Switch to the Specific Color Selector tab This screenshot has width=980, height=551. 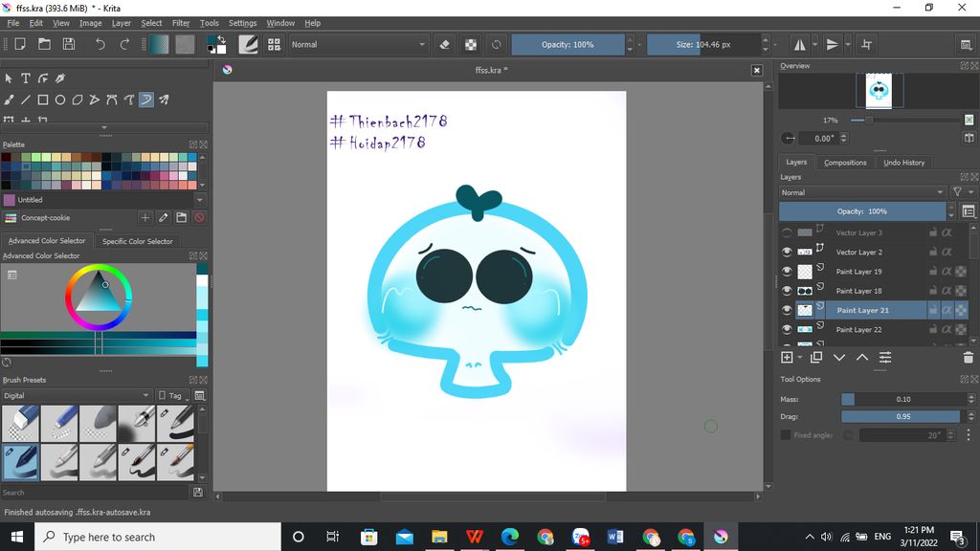tap(138, 241)
